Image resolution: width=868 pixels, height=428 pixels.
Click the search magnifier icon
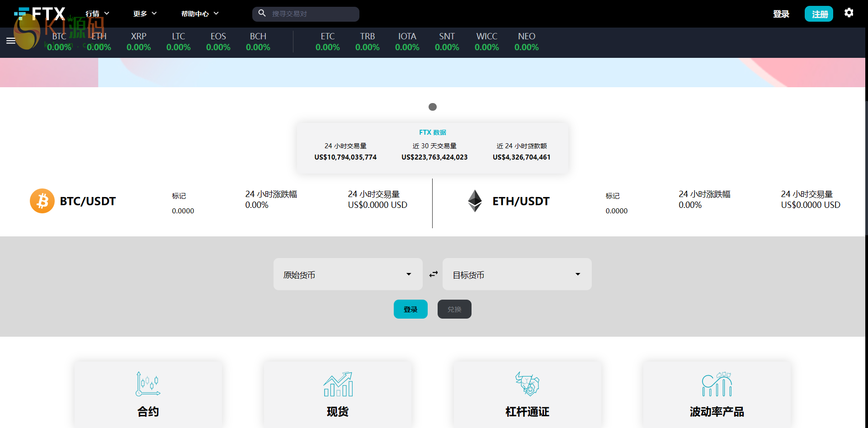[x=262, y=14]
